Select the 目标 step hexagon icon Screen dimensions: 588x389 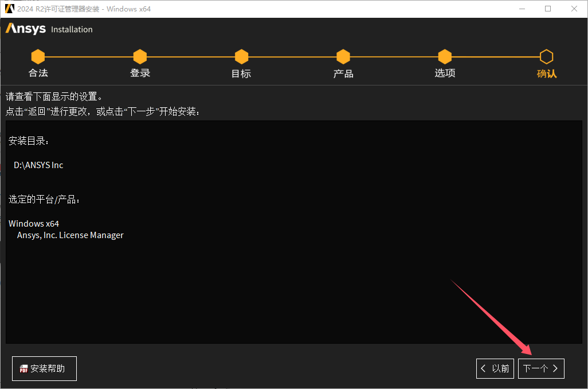click(x=241, y=56)
